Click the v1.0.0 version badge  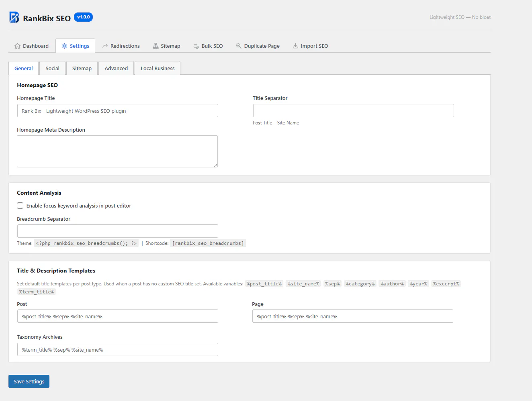tap(83, 17)
